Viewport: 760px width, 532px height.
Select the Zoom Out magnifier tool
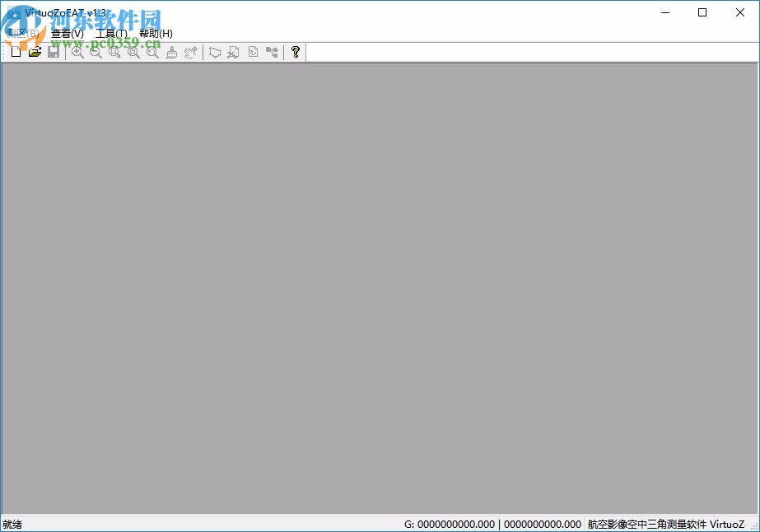click(x=96, y=51)
